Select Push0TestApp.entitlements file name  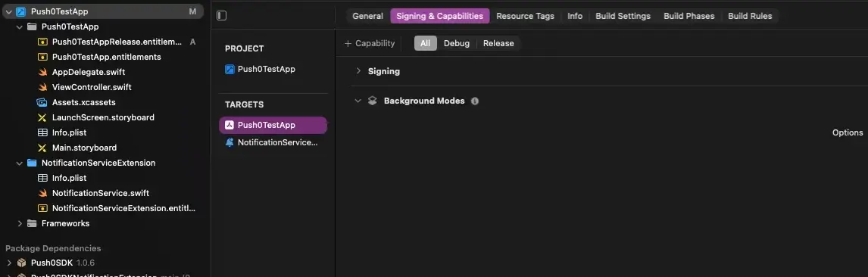click(106, 57)
